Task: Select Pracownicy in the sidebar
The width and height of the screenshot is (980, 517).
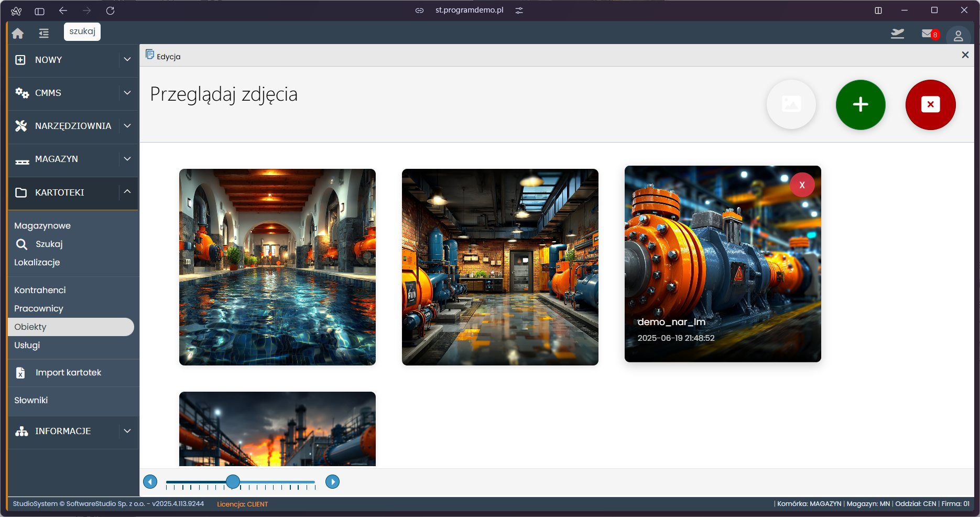Action: pyautogui.click(x=39, y=308)
